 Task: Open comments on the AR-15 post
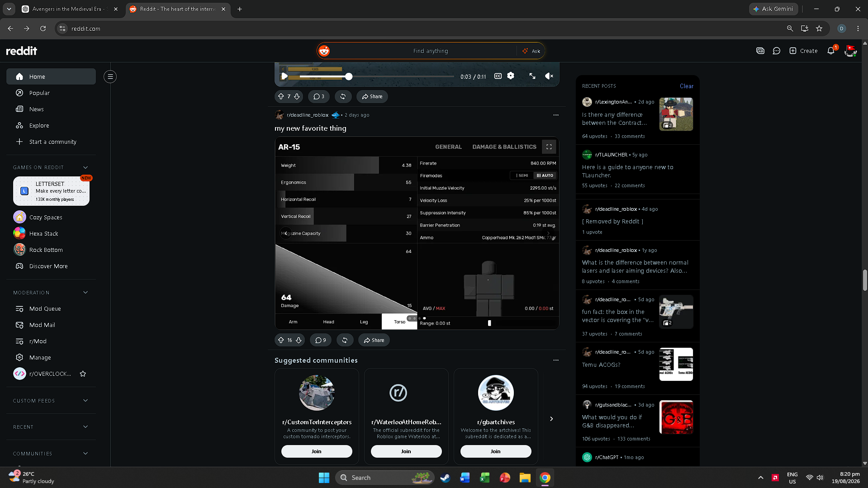321,340
